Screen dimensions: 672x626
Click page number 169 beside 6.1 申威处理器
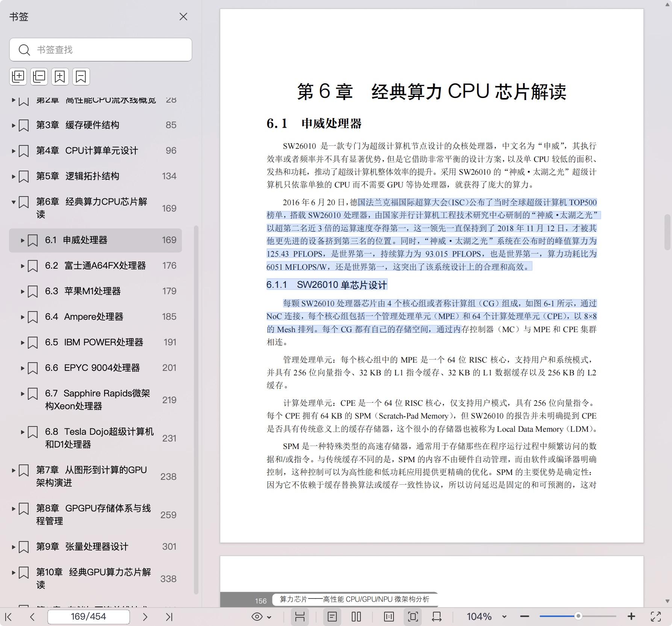point(169,240)
